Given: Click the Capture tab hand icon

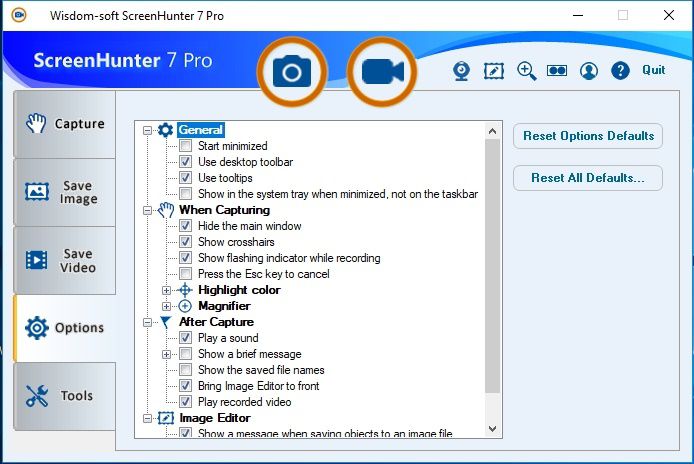Looking at the screenshot, I should [36, 124].
